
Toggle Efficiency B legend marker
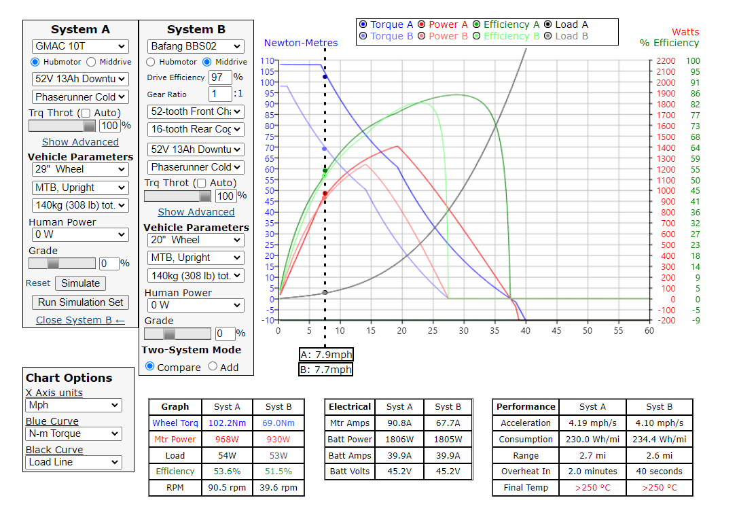point(477,36)
